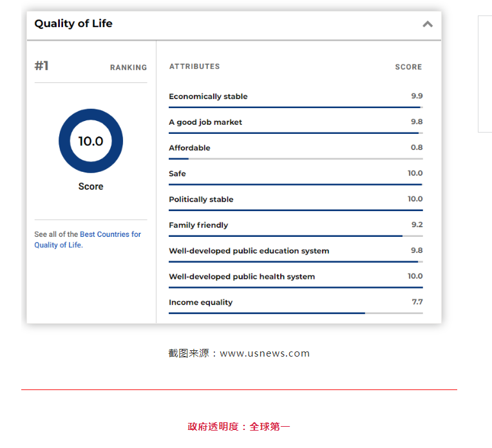
Task: Click Well-developed public health system label
Action: pos(241,277)
